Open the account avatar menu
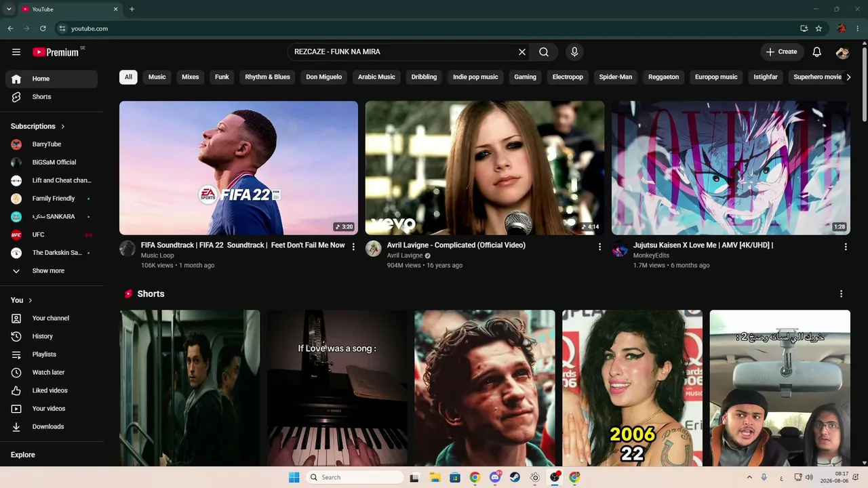 pos(842,52)
